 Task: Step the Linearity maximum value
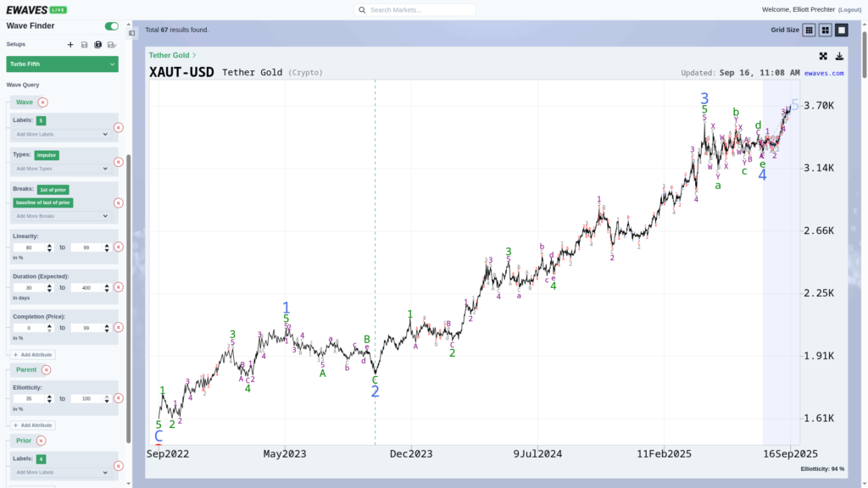coord(107,248)
